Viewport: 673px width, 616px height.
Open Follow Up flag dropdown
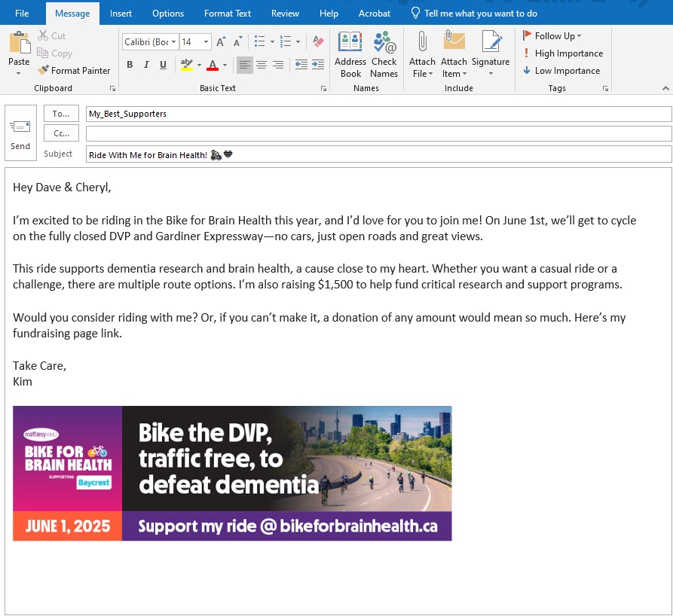click(552, 35)
